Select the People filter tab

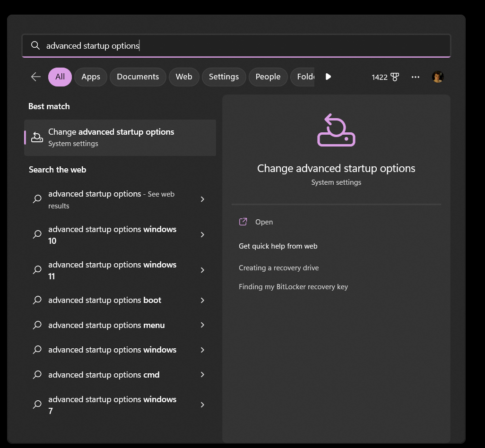coord(268,77)
